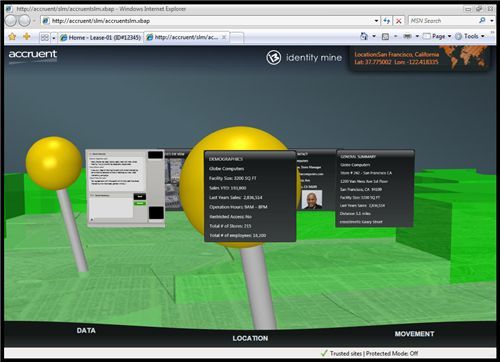Open the Quick Tabs grid icon
The height and width of the screenshot is (362, 500).
pos(45,37)
